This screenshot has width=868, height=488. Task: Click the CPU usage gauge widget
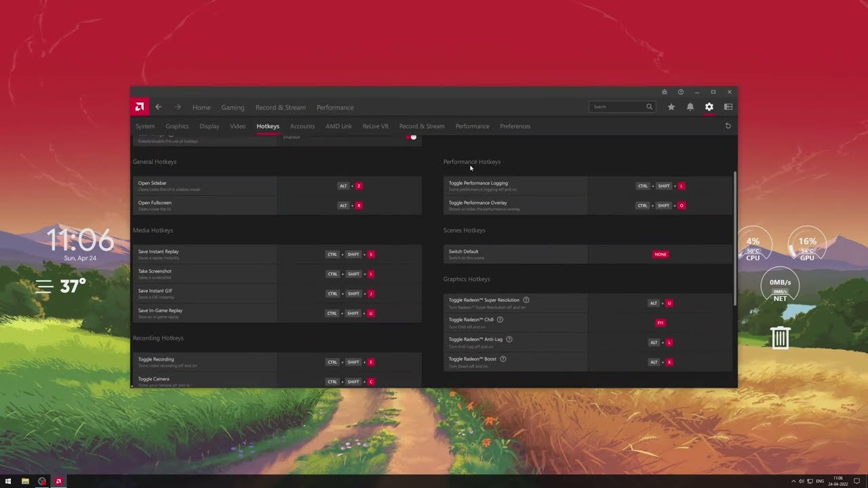click(x=753, y=245)
